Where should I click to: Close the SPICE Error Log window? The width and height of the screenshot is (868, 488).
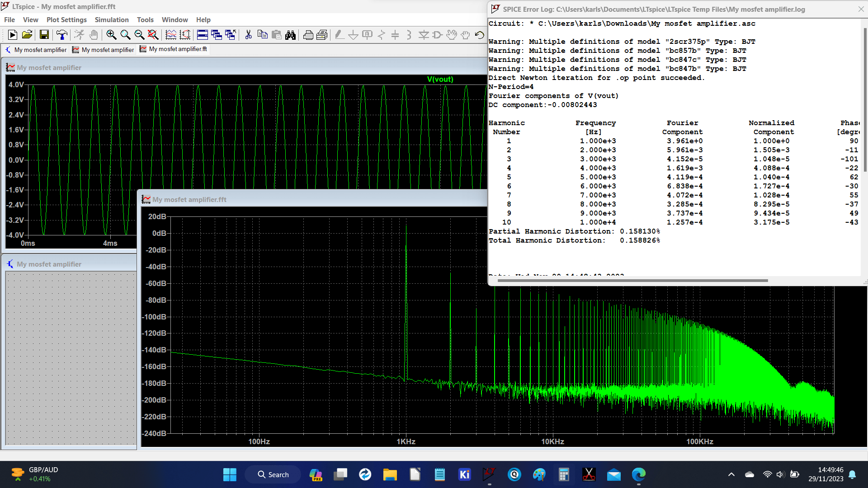pos(861,9)
